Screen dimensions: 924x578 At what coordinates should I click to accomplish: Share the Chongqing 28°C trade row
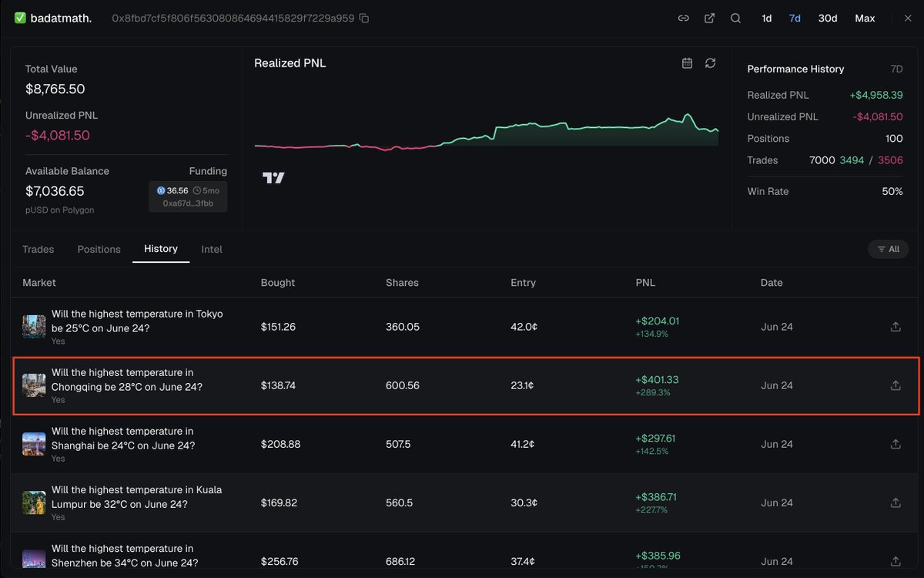pos(896,385)
